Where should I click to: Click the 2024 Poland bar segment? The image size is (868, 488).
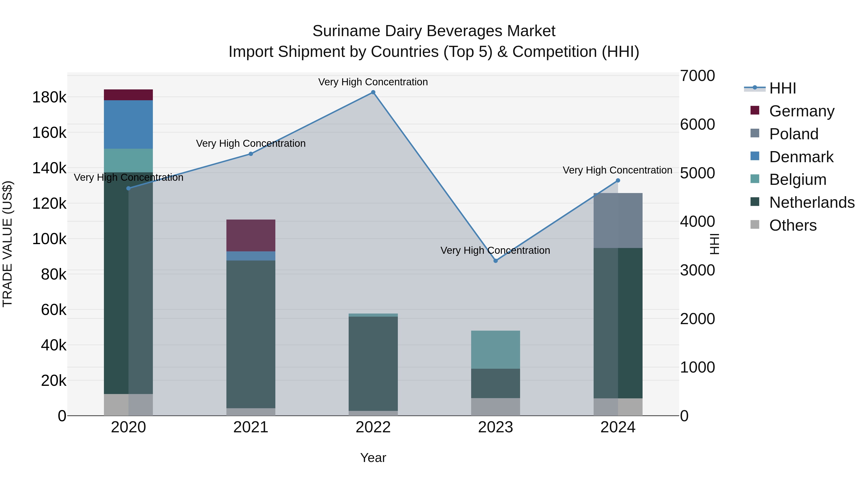point(618,221)
